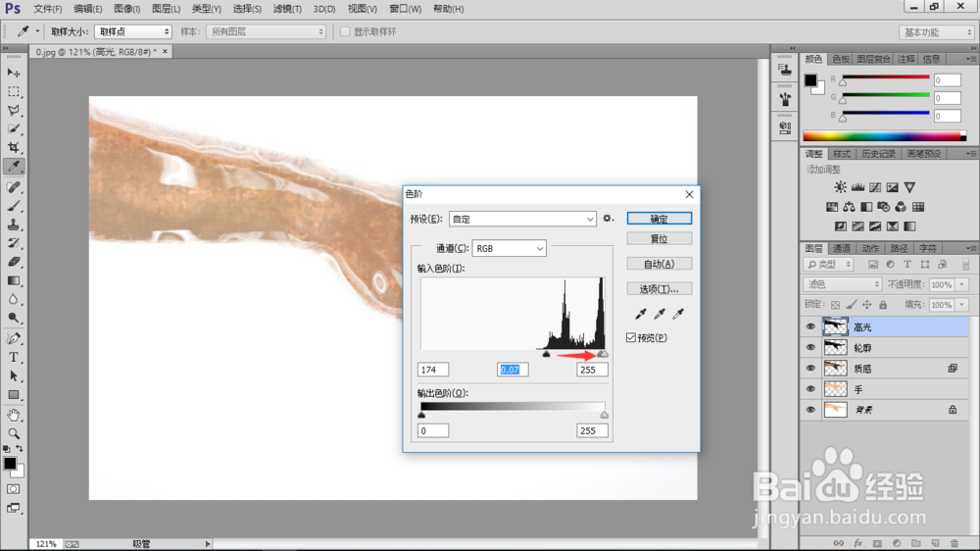
Task: Toggle Quick Mask mode button
Action: click(13, 489)
